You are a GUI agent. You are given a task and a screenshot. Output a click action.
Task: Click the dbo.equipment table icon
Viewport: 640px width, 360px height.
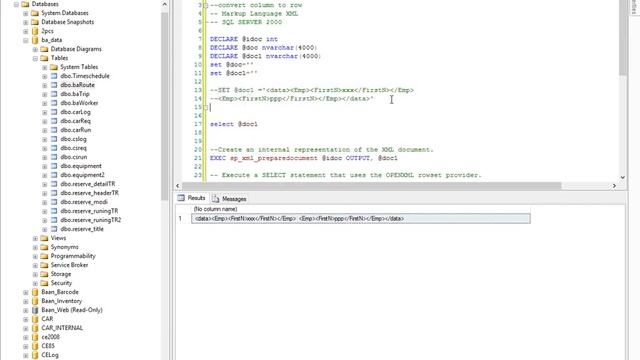pos(54,166)
